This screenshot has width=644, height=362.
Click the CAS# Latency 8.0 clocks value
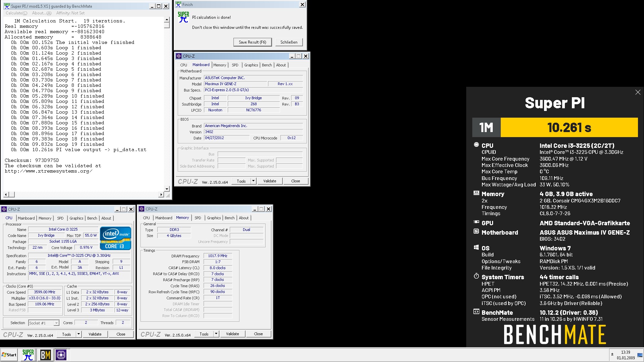[218, 268]
